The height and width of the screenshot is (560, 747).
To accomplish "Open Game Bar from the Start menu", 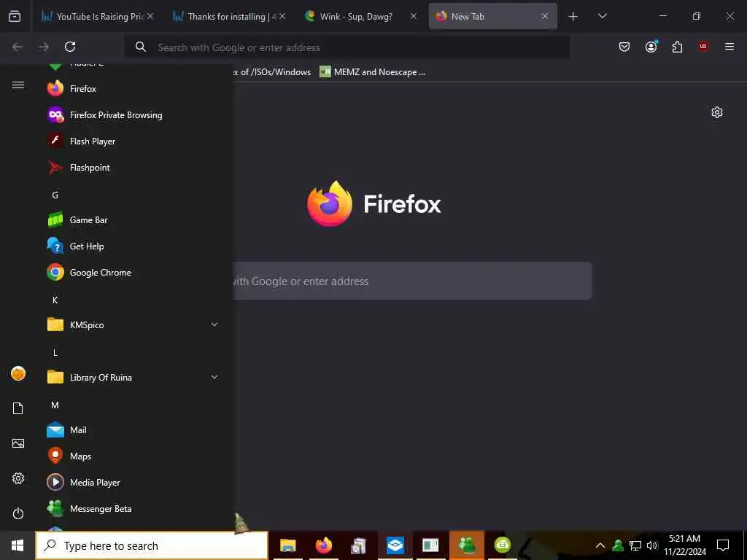I will 131,220.
